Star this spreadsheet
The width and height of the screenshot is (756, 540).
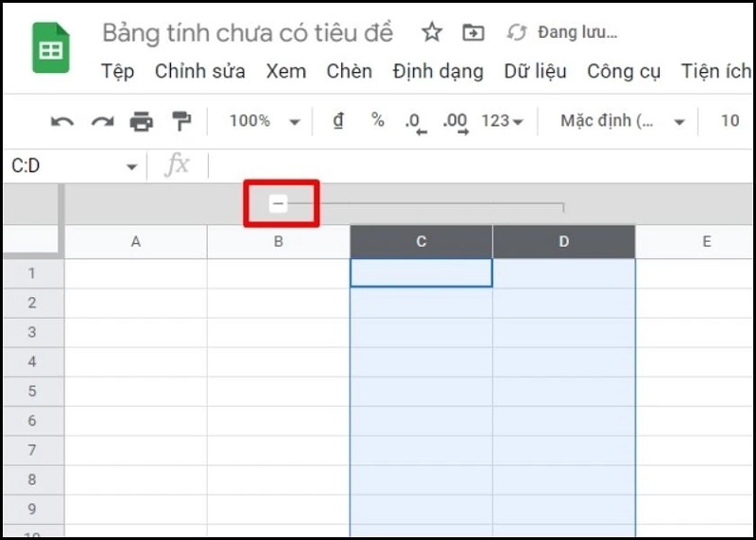click(432, 33)
